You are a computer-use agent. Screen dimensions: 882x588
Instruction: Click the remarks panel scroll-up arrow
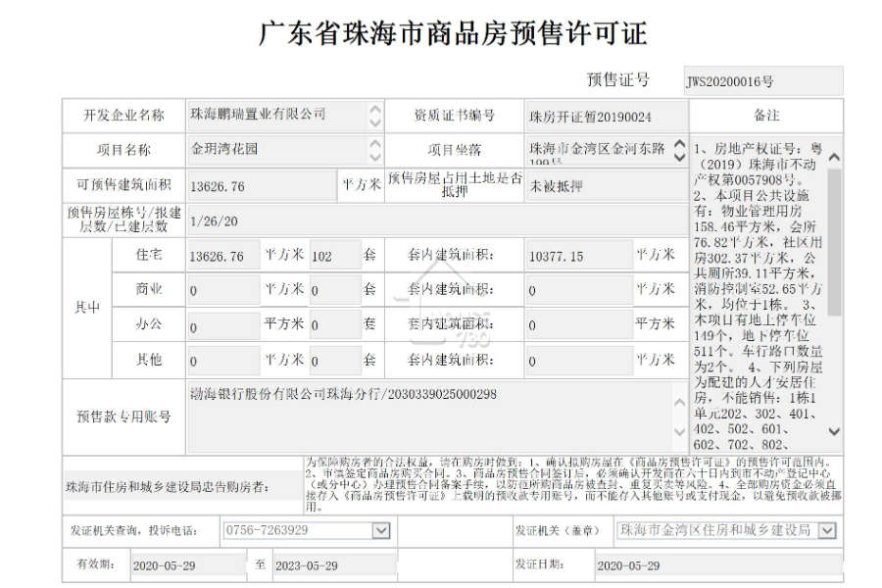coord(835,157)
